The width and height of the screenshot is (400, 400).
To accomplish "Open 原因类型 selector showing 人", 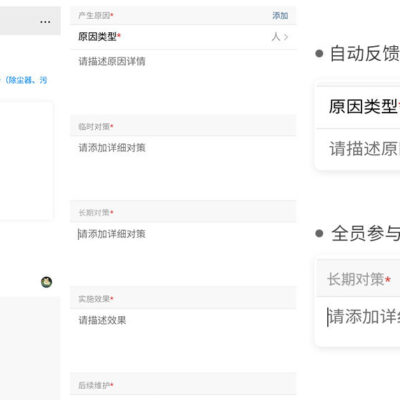I will point(183,37).
